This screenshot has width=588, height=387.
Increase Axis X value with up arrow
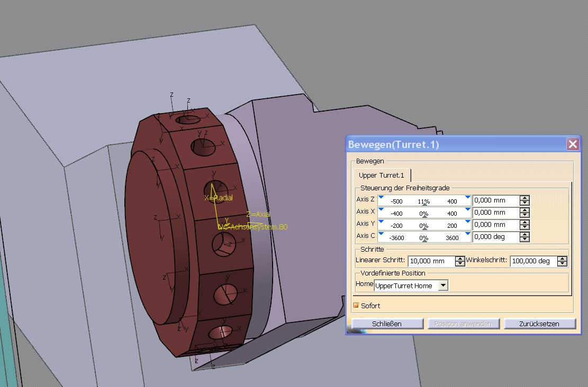[524, 210]
